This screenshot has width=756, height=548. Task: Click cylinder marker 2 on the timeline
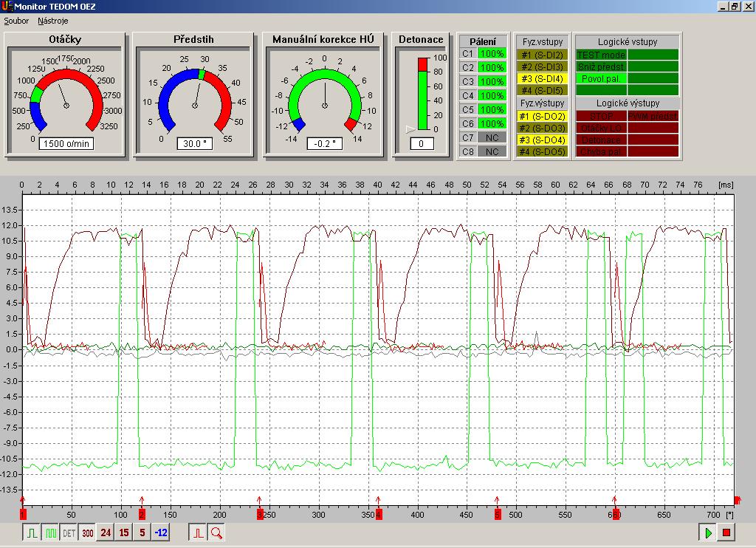coord(142,514)
